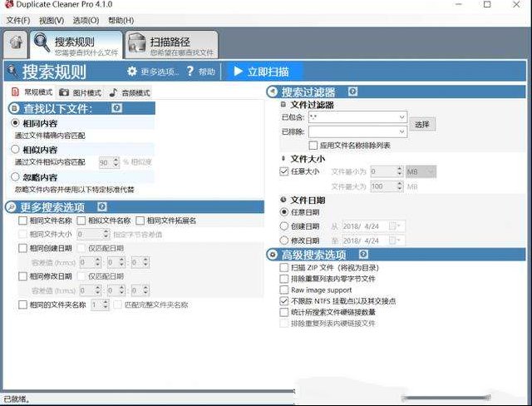Screen dimensions: 532x406
Task: Click the gear icon for 更多选项
Action: coord(131,72)
